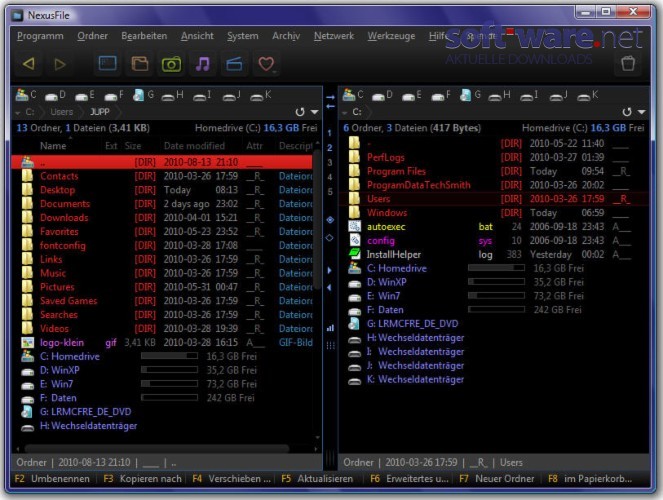
Task: Open the Bearbeiten menu
Action: [x=144, y=36]
